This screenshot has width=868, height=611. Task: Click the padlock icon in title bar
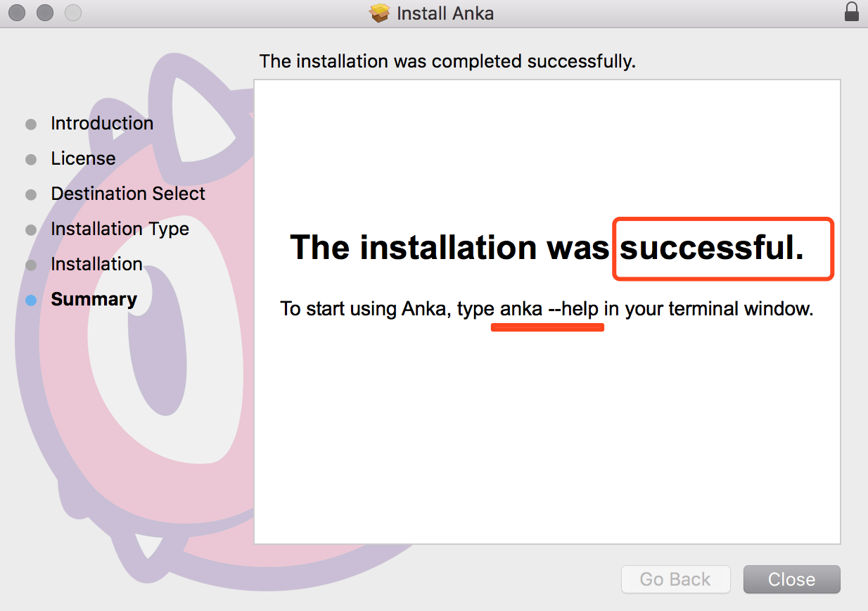(x=851, y=12)
